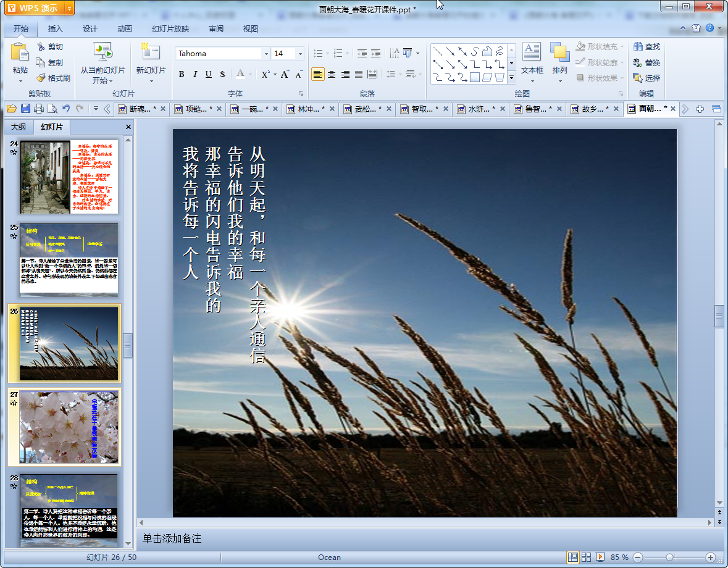Click the Copy (复制) icon
This screenshot has height=568, width=728.
[41, 62]
